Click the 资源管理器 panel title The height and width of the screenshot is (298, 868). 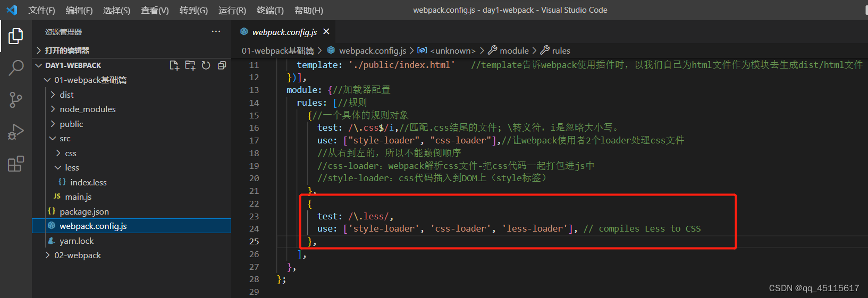point(63,32)
